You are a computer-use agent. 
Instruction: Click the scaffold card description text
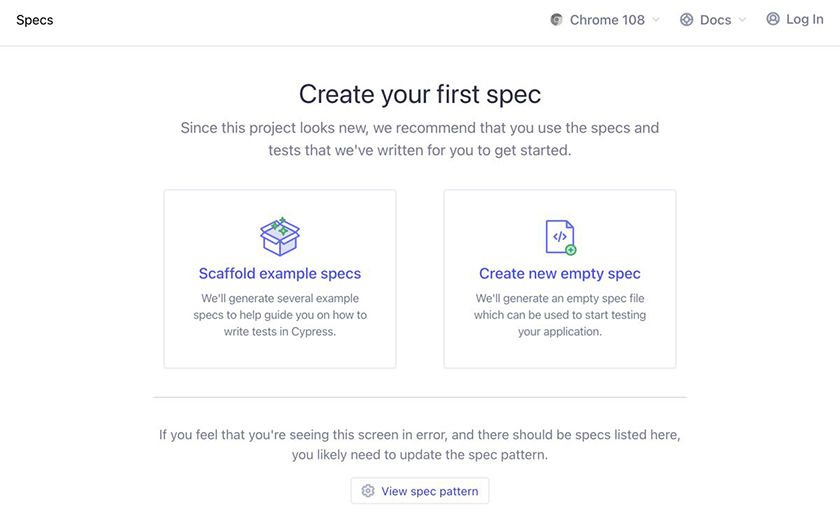(x=280, y=314)
